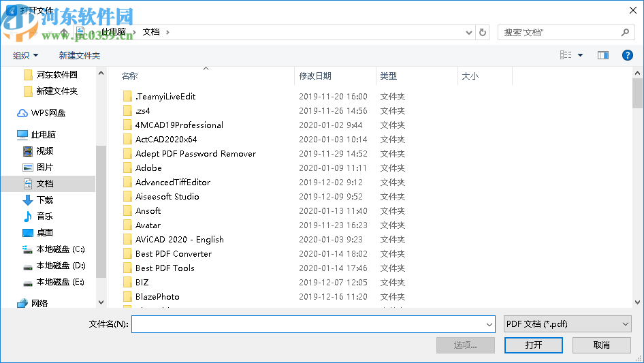The image size is (644, 363).
Task: Select the AViCAD 2020 - English folder name
Action: 180,240
